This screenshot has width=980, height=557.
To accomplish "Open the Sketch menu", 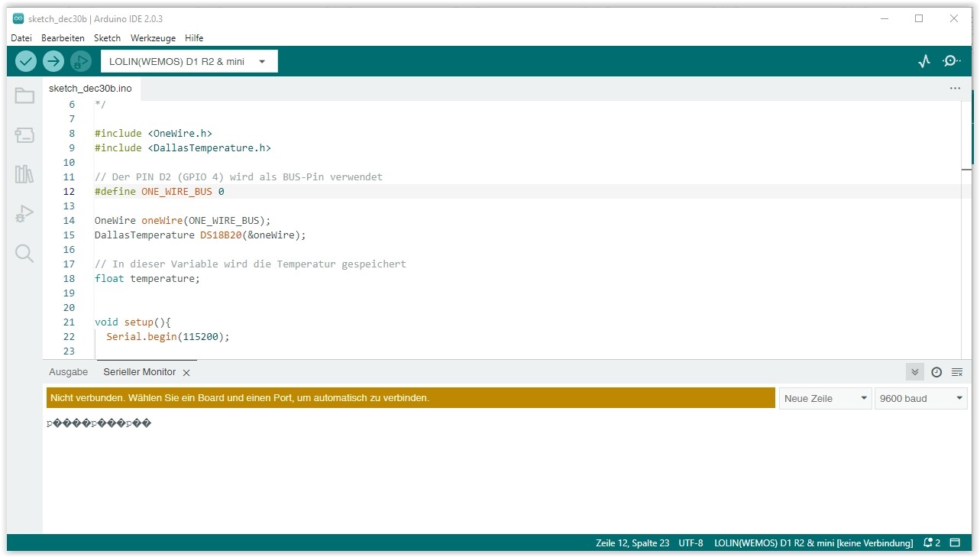I will click(107, 38).
